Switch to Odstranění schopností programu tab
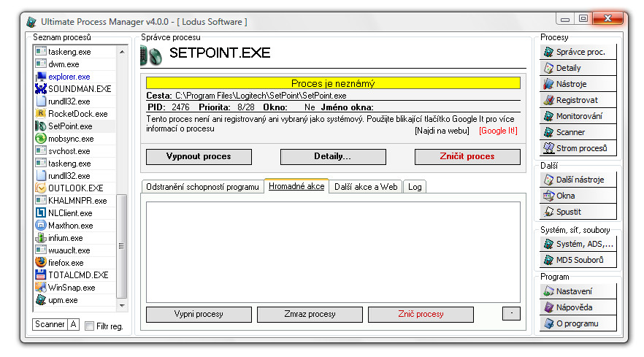The width and height of the screenshot is (644, 357). pos(202,187)
